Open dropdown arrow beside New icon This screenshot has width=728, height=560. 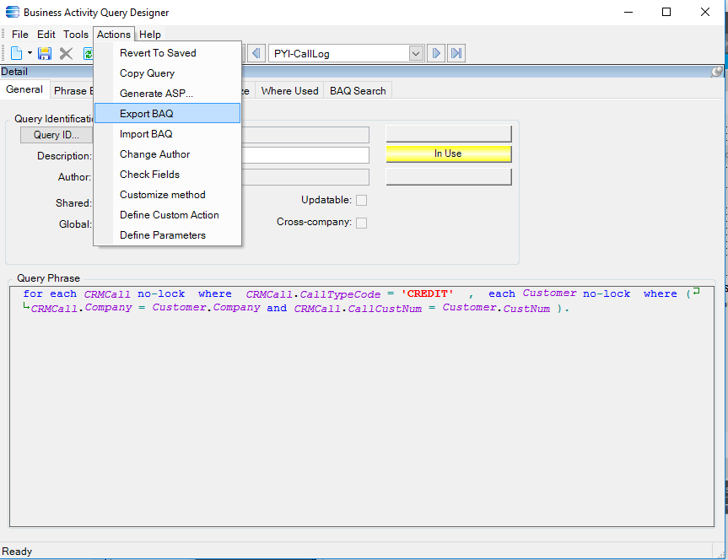point(30,54)
